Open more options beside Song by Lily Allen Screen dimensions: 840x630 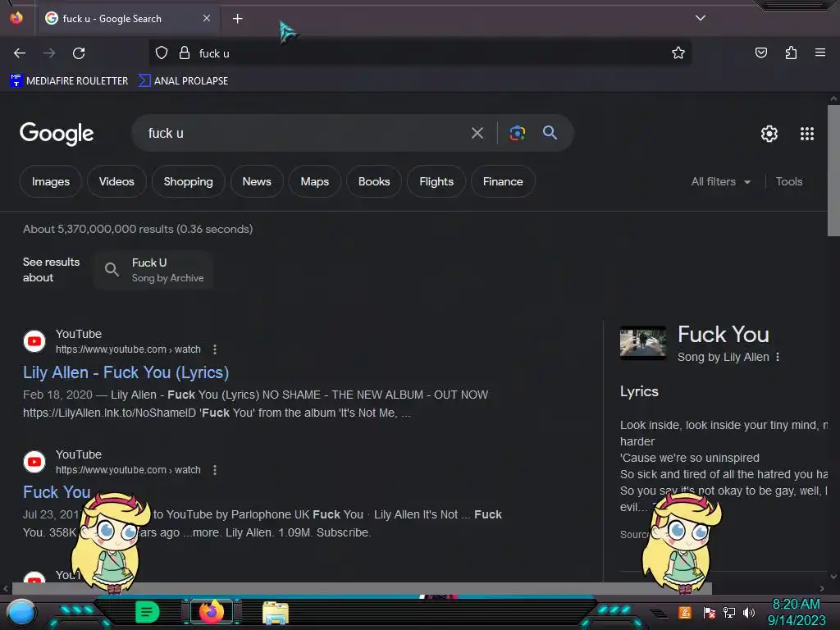[x=778, y=357]
